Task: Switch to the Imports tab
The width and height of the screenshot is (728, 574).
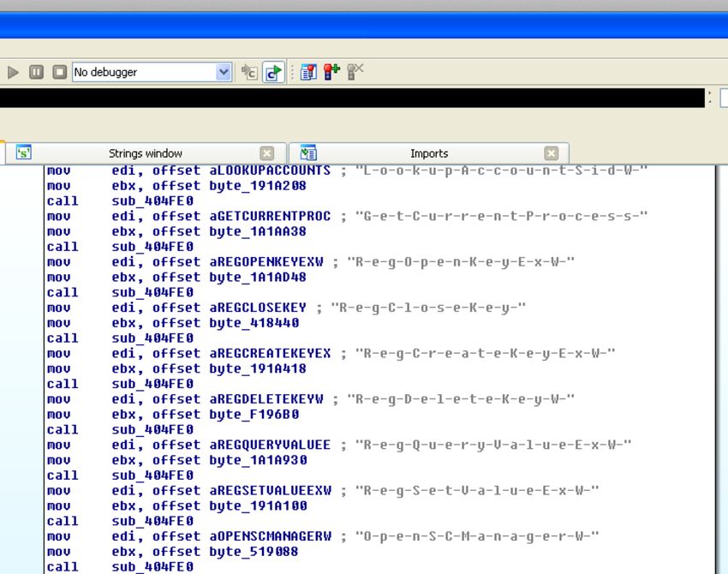Action: click(x=429, y=153)
